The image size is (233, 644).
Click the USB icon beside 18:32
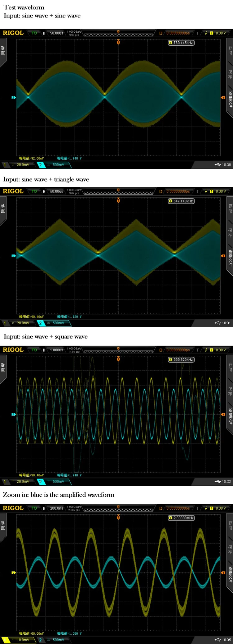tap(217, 482)
